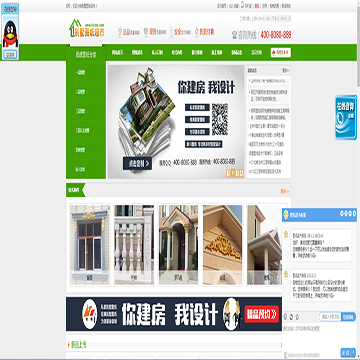Viewport: 360px width, 360px height.
Task: Select the last item in the green side menu
Action: (x=80, y=169)
